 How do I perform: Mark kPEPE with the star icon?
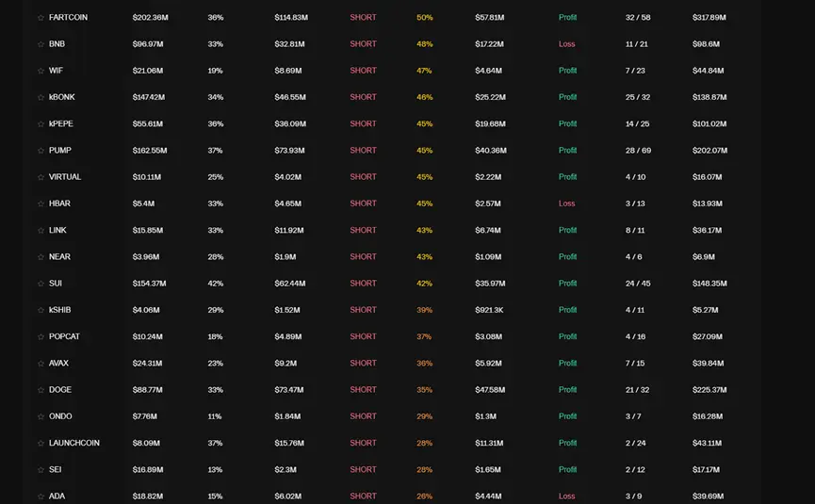pos(41,124)
